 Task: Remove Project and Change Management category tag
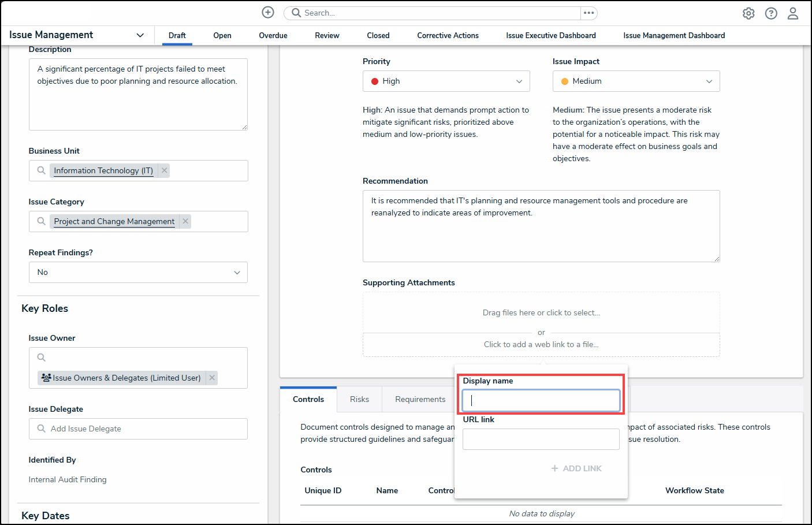point(185,221)
